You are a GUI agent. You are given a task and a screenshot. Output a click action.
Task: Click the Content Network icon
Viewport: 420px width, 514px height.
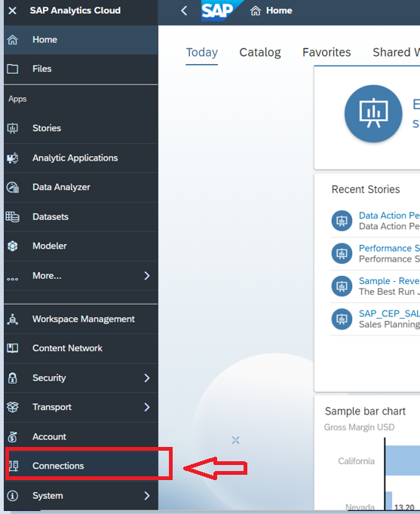13,348
